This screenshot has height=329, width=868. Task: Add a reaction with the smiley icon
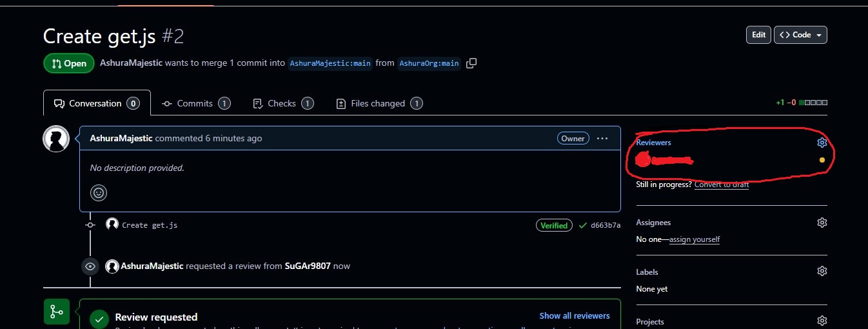[99, 192]
